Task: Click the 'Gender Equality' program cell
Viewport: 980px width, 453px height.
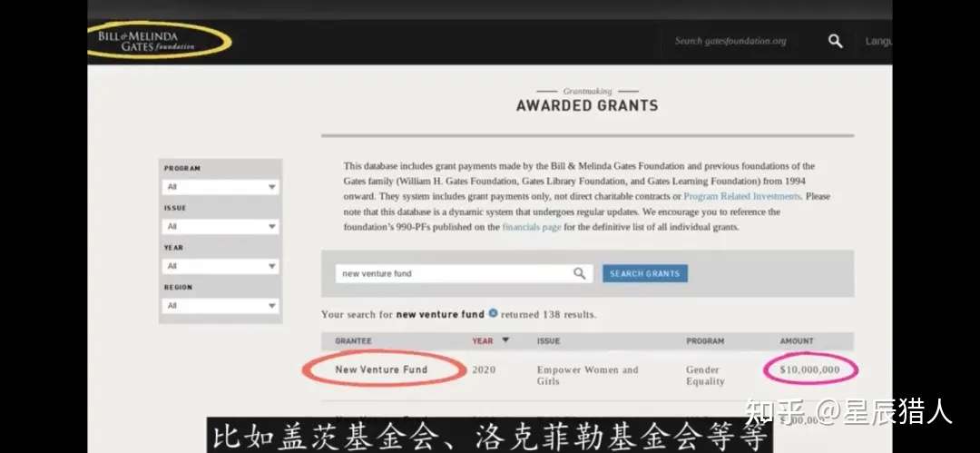Action: coord(705,376)
